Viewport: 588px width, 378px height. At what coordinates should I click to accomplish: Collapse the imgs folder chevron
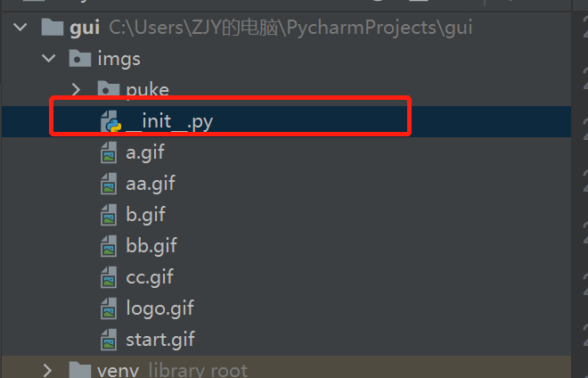[x=48, y=59]
